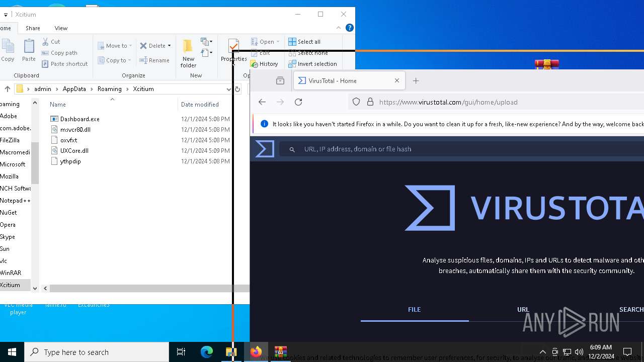Select FileZilla folder in navigation pane

click(10, 140)
